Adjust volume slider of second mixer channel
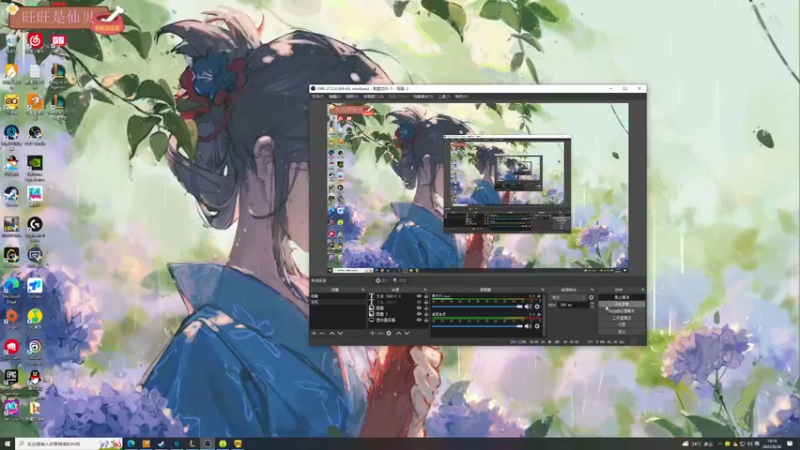 tap(477, 327)
